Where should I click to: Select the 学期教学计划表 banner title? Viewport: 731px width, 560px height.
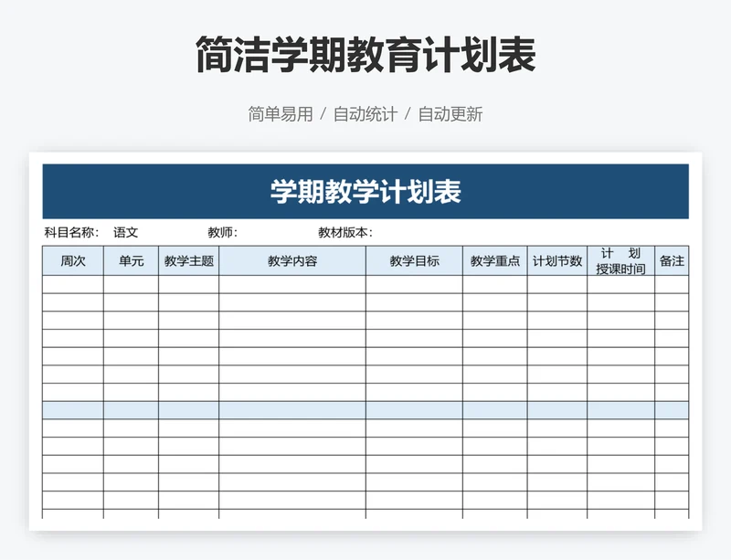tap(365, 191)
